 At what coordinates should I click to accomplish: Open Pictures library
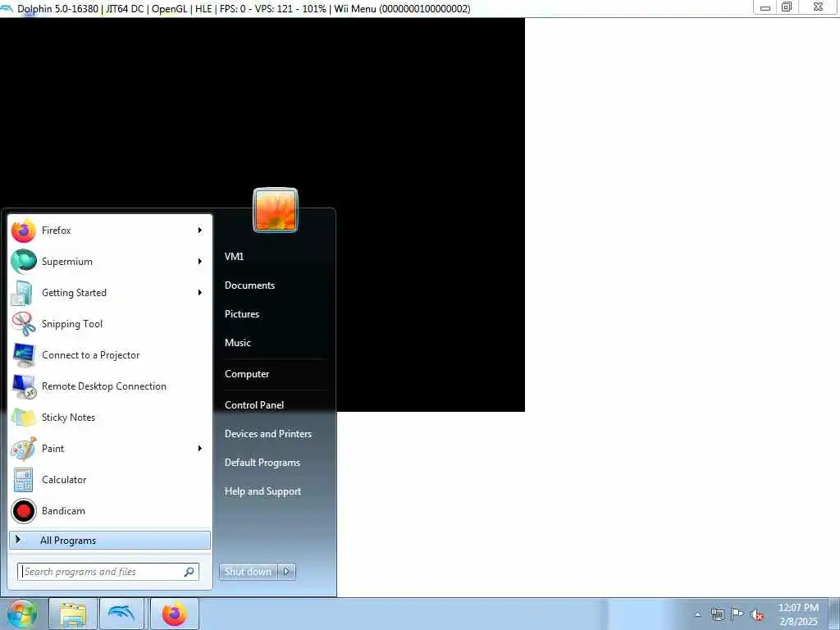click(x=242, y=314)
